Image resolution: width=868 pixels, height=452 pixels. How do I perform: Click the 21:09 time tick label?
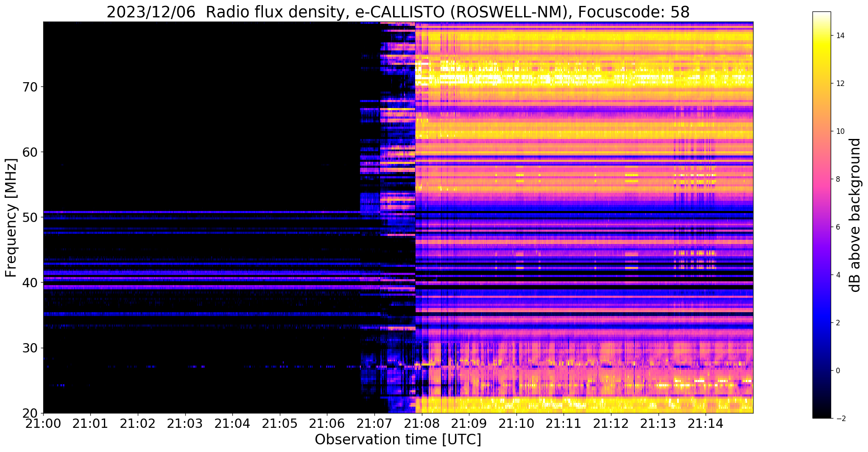pos(469,423)
